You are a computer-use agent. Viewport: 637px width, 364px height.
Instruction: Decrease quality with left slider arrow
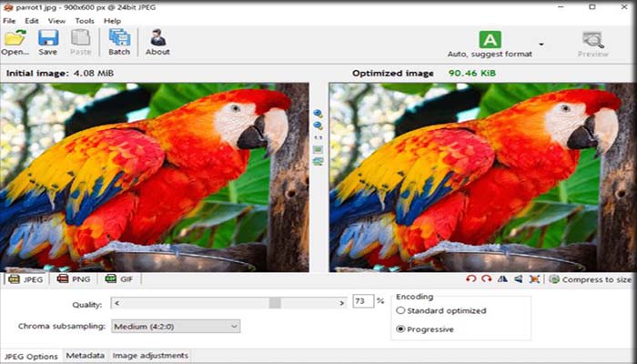(117, 303)
